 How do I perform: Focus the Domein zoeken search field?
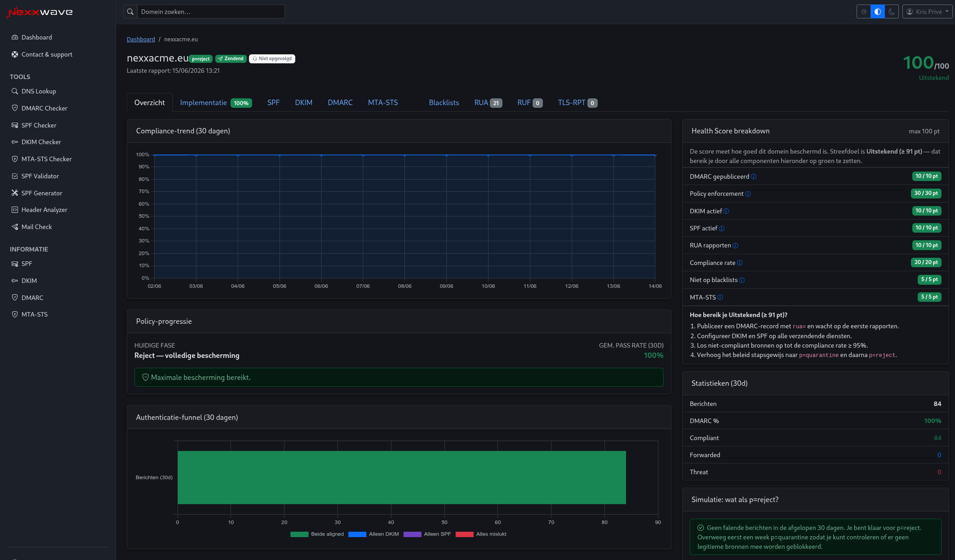click(x=211, y=12)
